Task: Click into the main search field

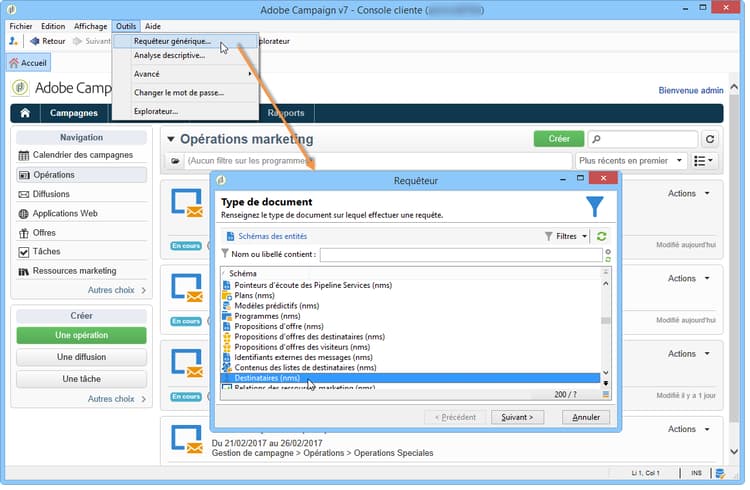Action: 642,139
